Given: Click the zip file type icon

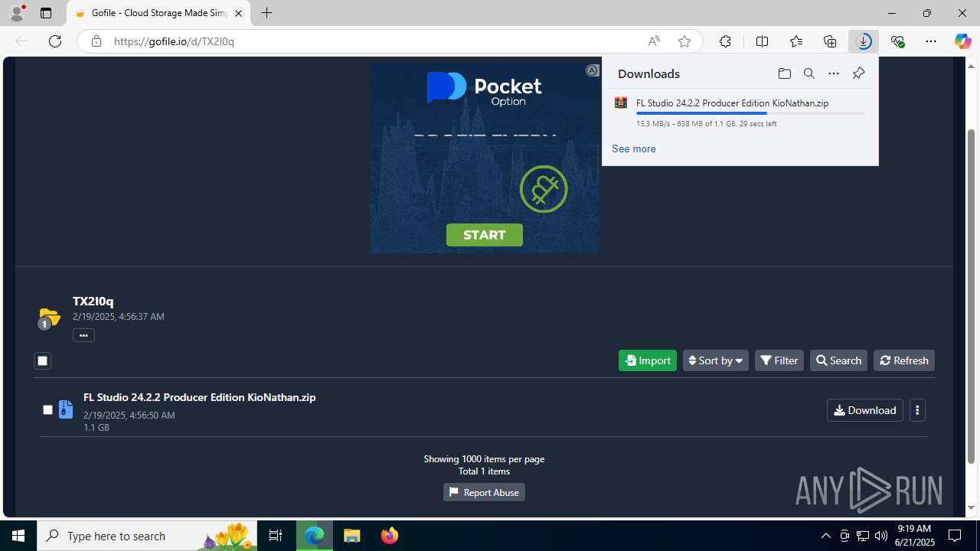Looking at the screenshot, I should [x=66, y=409].
